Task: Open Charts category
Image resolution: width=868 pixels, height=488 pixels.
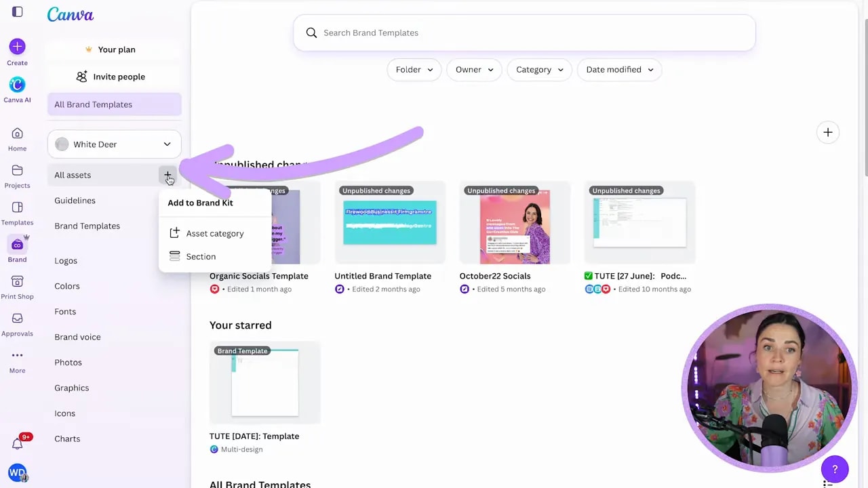Action: pyautogui.click(x=67, y=439)
